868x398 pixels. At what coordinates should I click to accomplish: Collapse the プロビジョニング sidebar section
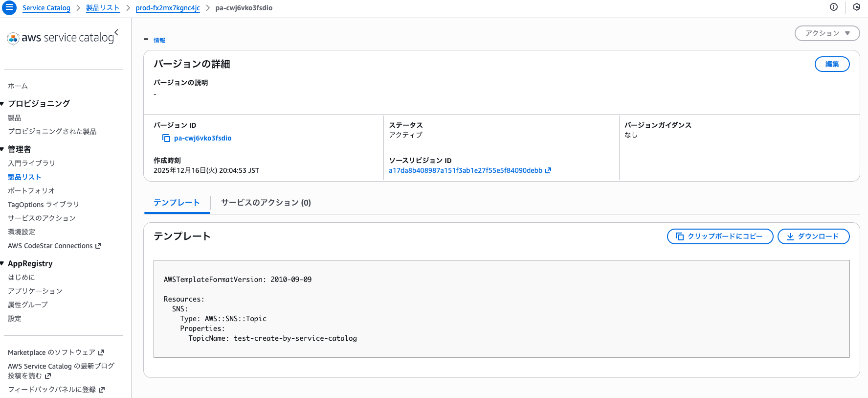(2, 103)
